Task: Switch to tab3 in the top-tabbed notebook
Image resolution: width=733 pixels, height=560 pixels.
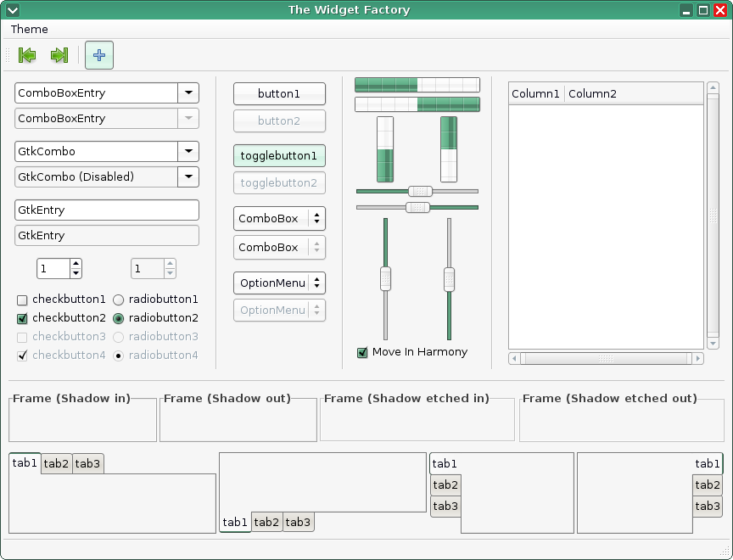Action: tap(88, 464)
